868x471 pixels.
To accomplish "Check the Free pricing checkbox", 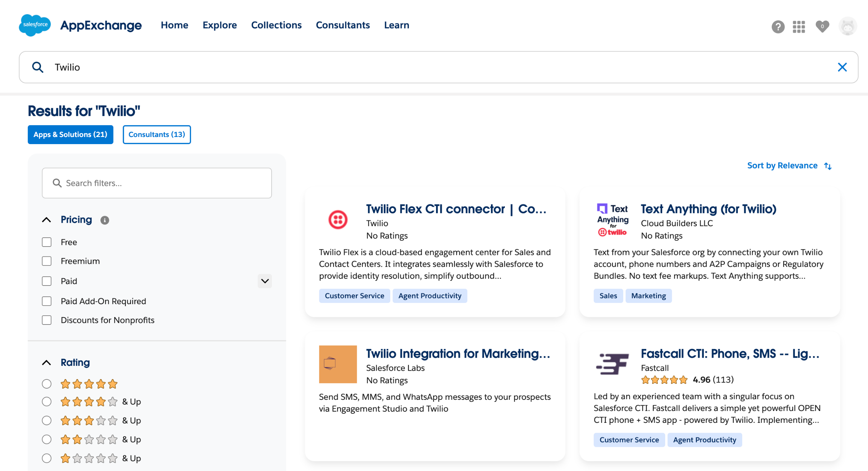I will coord(47,242).
